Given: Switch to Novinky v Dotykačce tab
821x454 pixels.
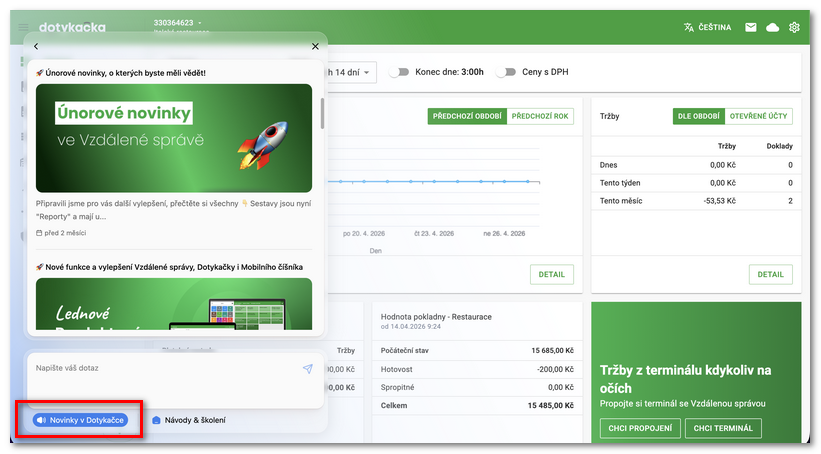Looking at the screenshot, I should pos(80,420).
